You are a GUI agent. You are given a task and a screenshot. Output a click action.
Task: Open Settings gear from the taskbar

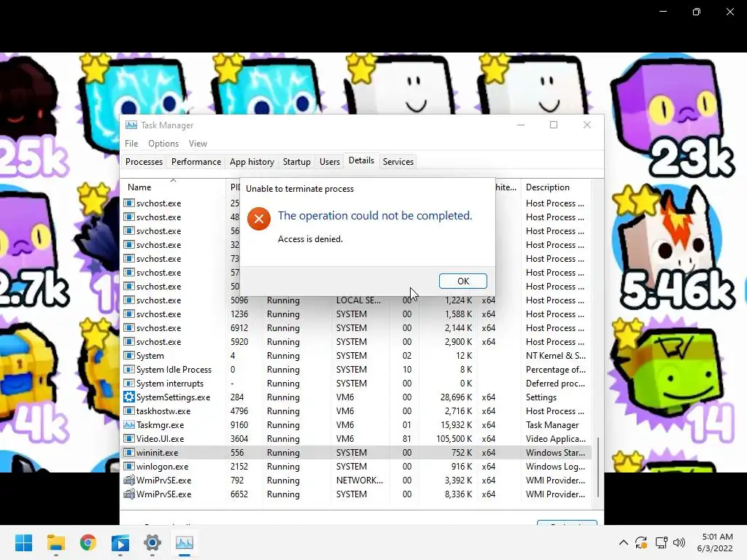[152, 542]
